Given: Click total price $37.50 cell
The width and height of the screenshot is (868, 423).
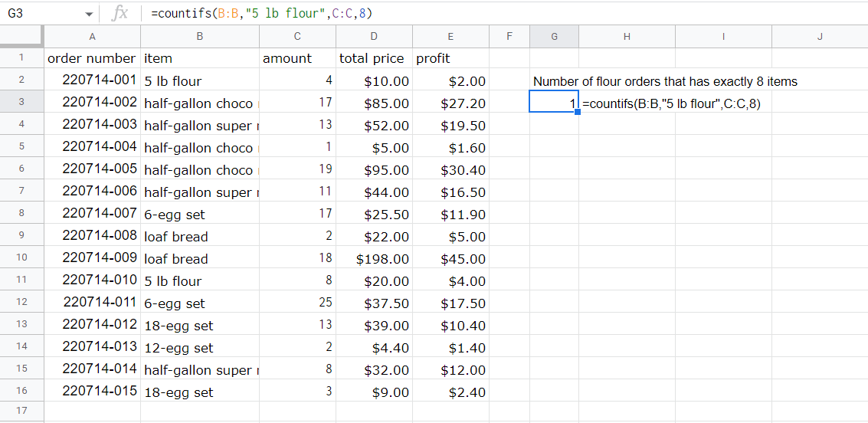Looking at the screenshot, I should pyautogui.click(x=374, y=302).
